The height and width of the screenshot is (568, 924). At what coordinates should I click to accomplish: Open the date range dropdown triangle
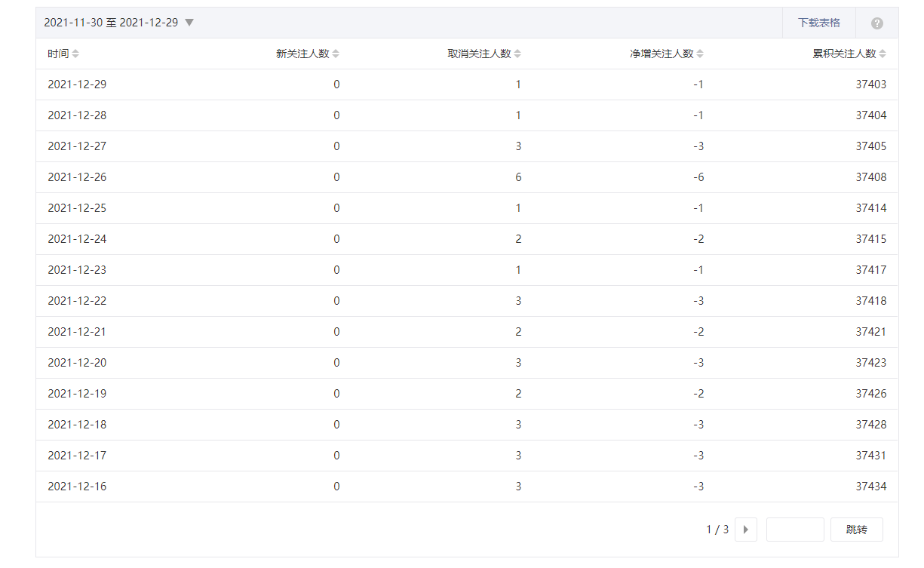pos(189,23)
